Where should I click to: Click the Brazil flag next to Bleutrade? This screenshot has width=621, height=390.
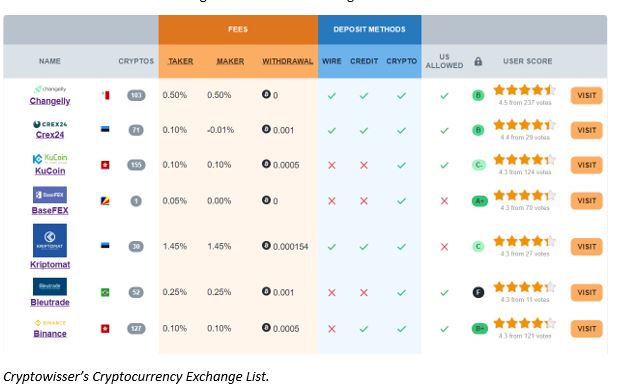click(x=105, y=292)
